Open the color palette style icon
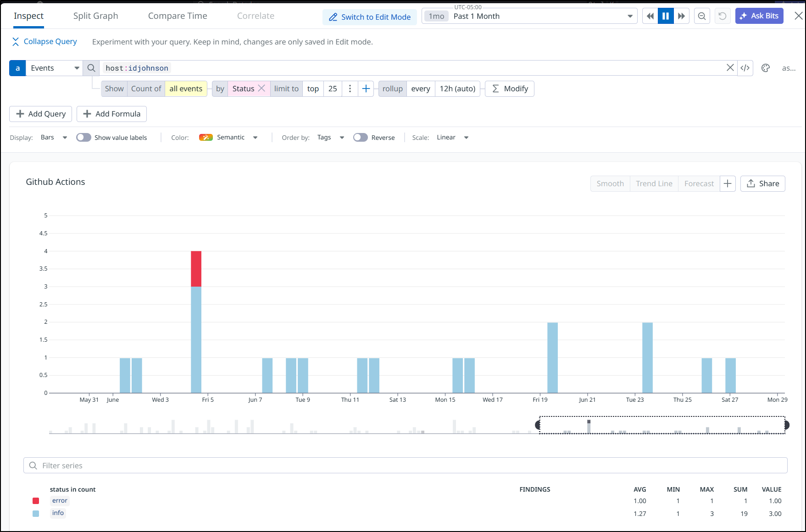 pos(766,68)
